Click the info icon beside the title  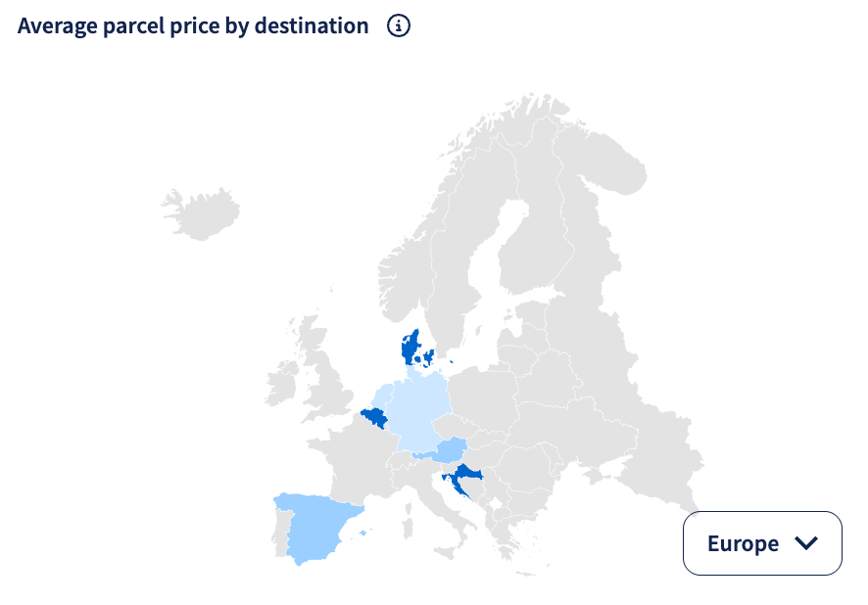[399, 26]
